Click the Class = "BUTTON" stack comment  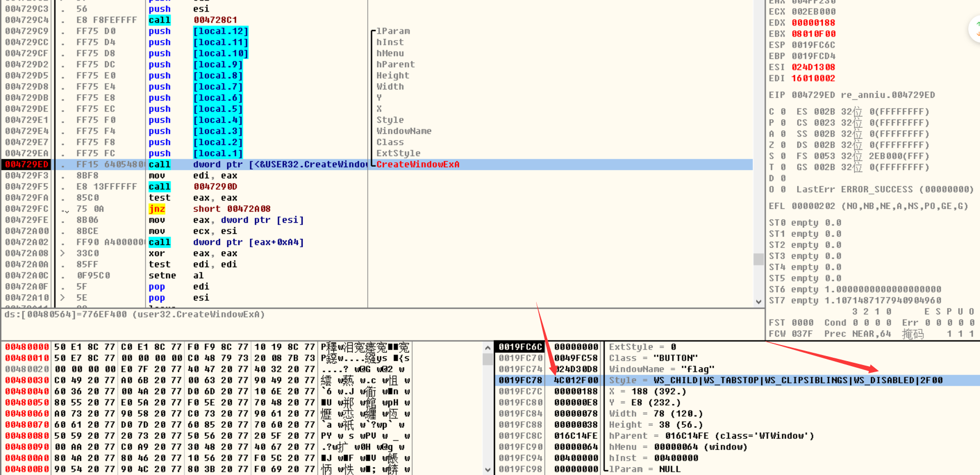pyautogui.click(x=653, y=358)
